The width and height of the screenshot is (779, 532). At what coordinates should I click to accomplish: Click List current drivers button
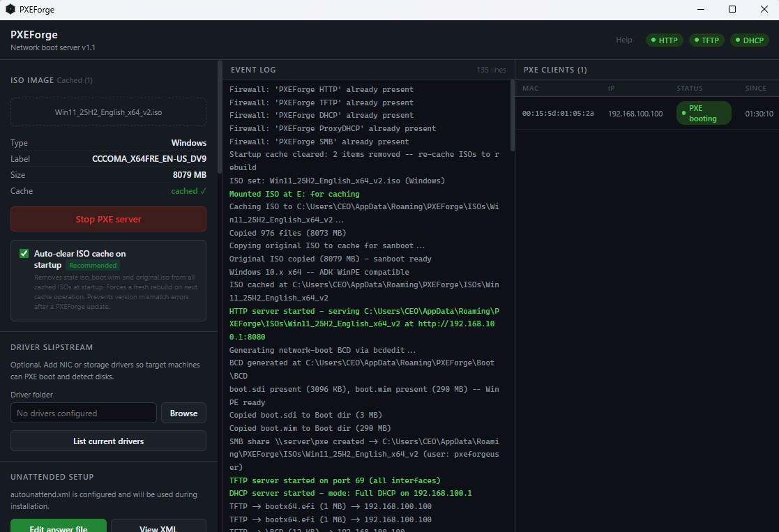(108, 441)
